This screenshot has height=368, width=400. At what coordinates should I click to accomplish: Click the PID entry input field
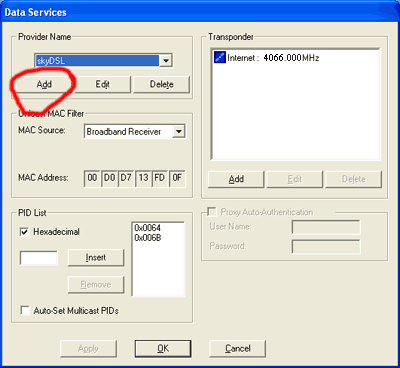point(39,258)
